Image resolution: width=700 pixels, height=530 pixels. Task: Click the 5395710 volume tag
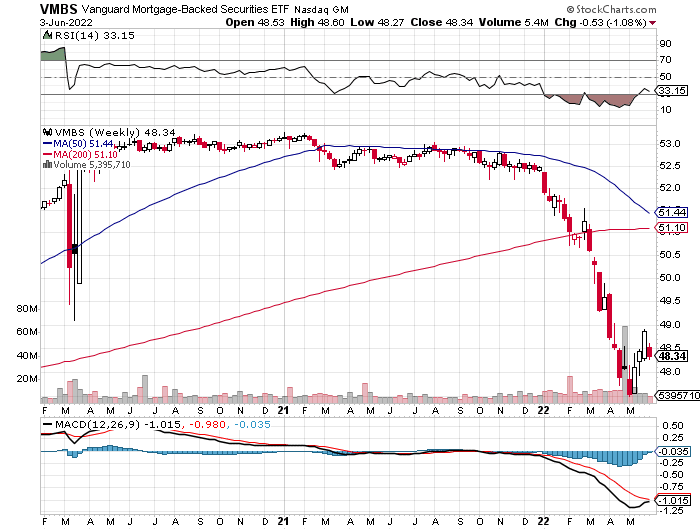(677, 396)
